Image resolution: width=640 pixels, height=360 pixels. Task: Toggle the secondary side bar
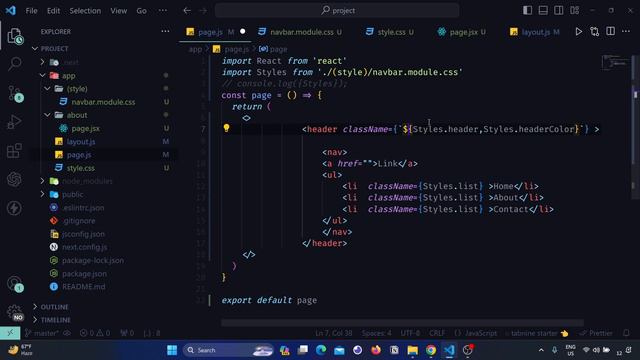pyautogui.click(x=559, y=10)
